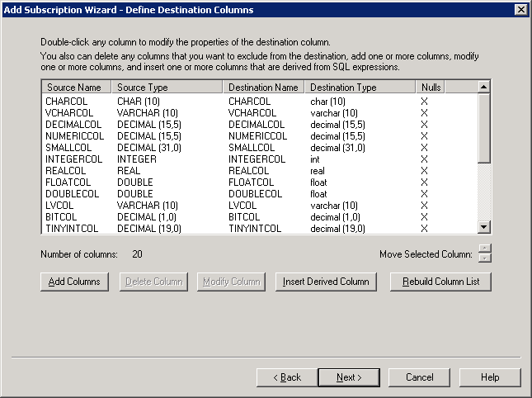Go to the Next wizard step

[x=348, y=377]
